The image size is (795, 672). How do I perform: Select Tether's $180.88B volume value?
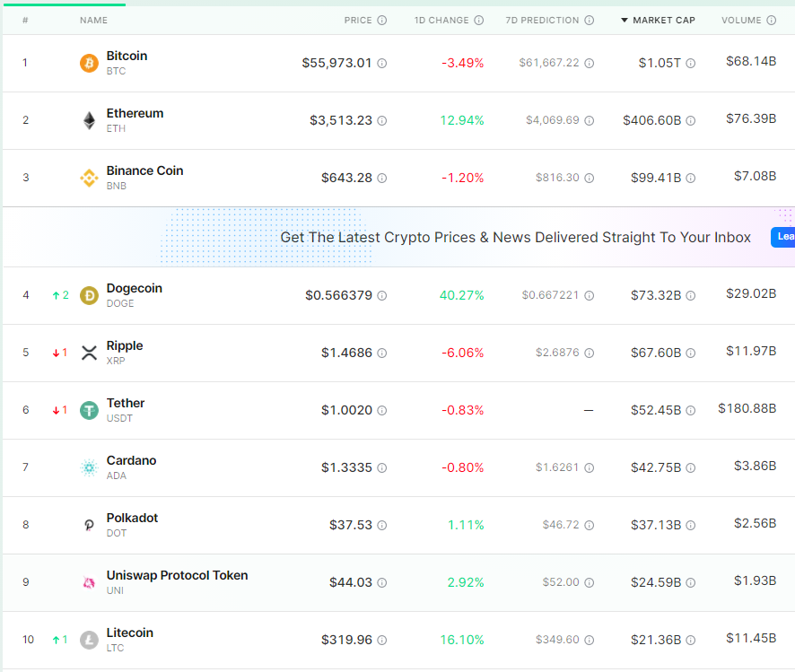pyautogui.click(x=747, y=408)
